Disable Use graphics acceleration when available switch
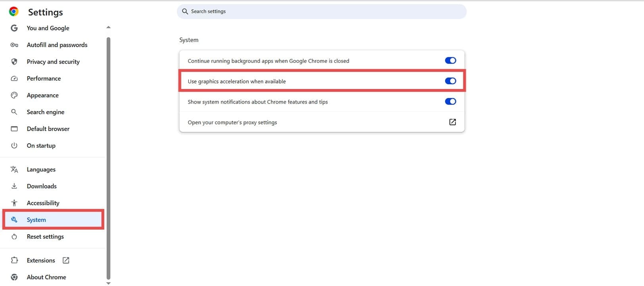644x286 pixels. 450,81
